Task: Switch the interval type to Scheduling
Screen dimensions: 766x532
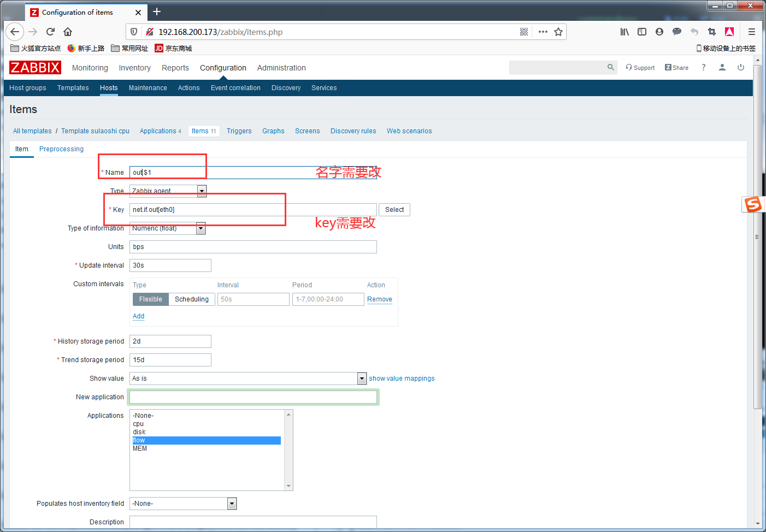Action: (x=192, y=299)
